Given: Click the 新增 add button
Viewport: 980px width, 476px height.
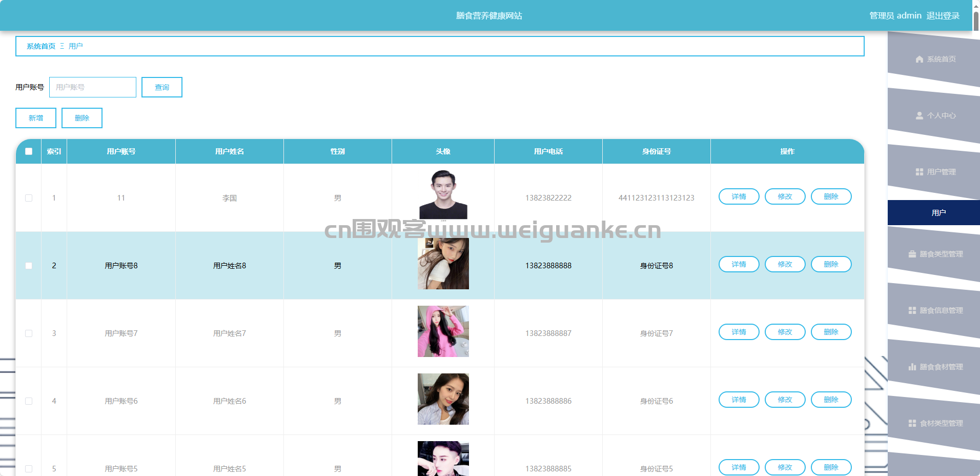Looking at the screenshot, I should click(x=36, y=118).
